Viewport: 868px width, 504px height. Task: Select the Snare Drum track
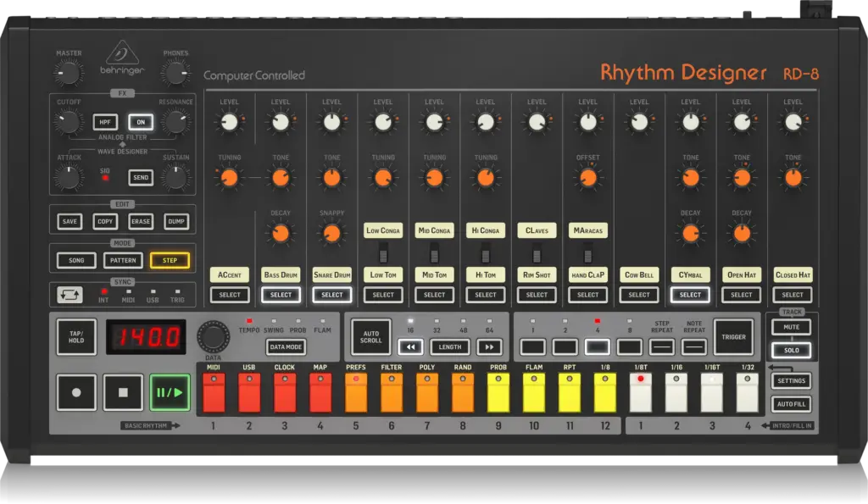[332, 295]
